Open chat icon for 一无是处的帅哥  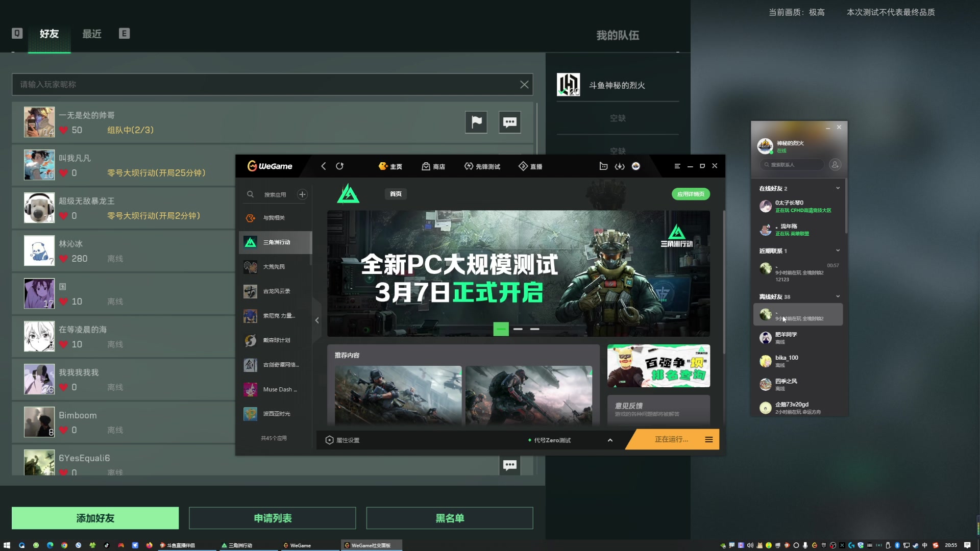510,122
